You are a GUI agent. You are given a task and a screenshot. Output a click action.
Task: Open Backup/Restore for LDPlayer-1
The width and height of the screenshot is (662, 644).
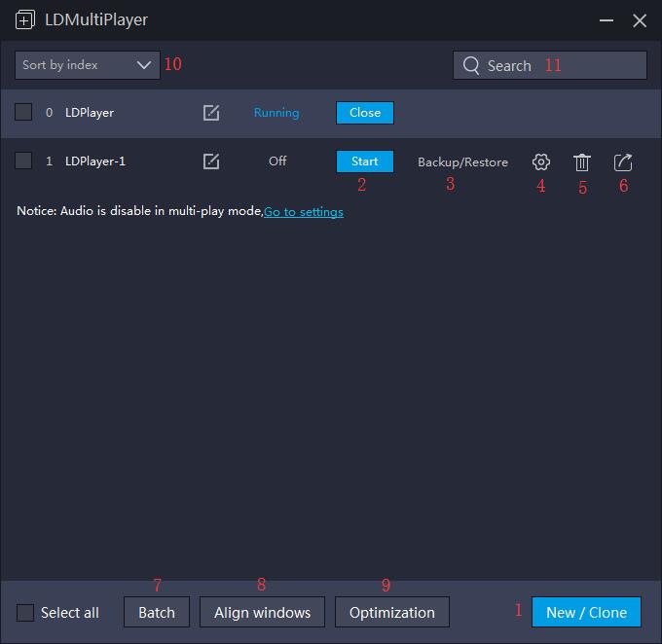(462, 162)
